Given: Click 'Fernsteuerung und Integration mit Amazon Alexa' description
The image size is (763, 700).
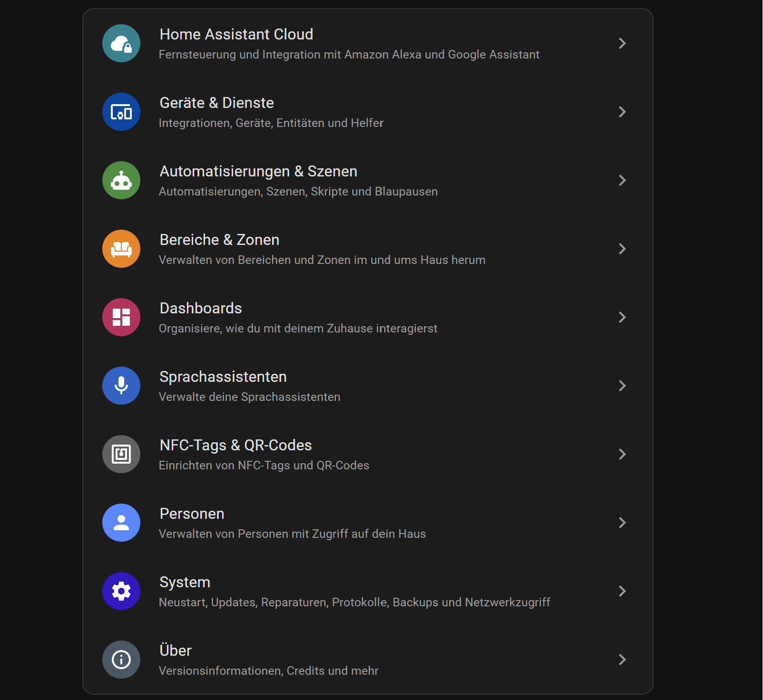Looking at the screenshot, I should point(349,55).
